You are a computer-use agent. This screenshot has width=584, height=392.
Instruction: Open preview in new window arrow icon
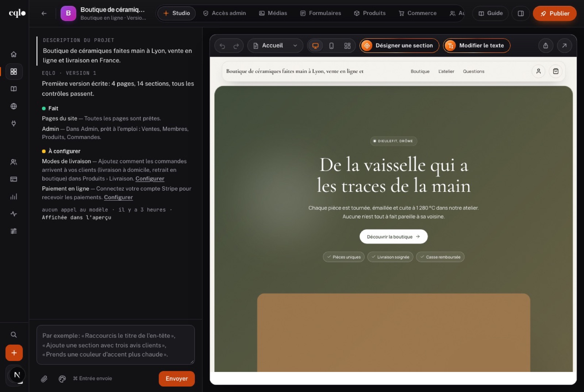[x=564, y=46]
